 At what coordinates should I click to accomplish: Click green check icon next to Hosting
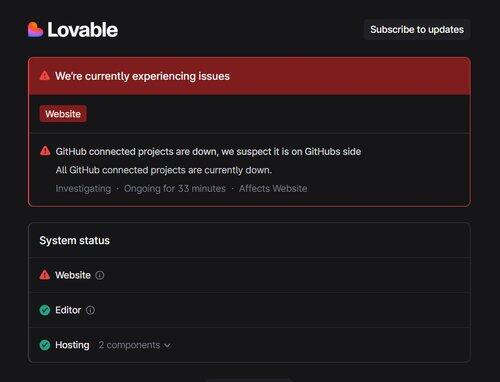[x=45, y=345]
